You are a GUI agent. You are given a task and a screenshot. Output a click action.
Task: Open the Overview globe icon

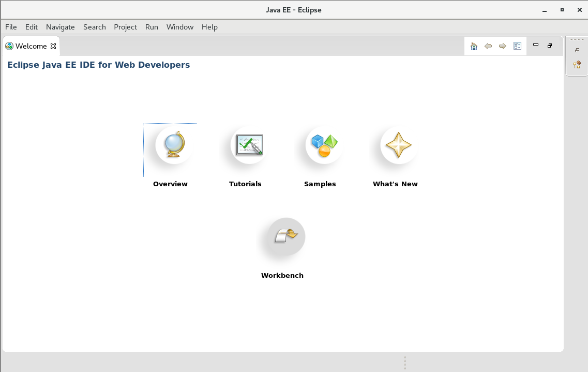point(174,144)
